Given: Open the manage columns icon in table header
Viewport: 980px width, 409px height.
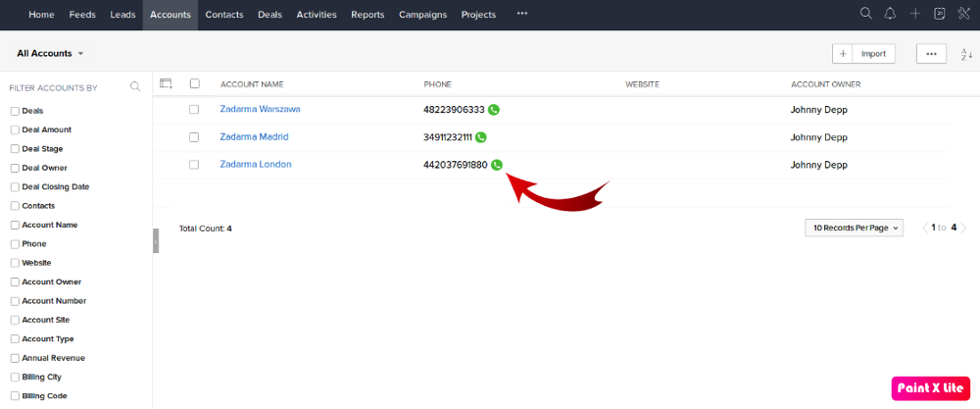Looking at the screenshot, I should tap(166, 83).
